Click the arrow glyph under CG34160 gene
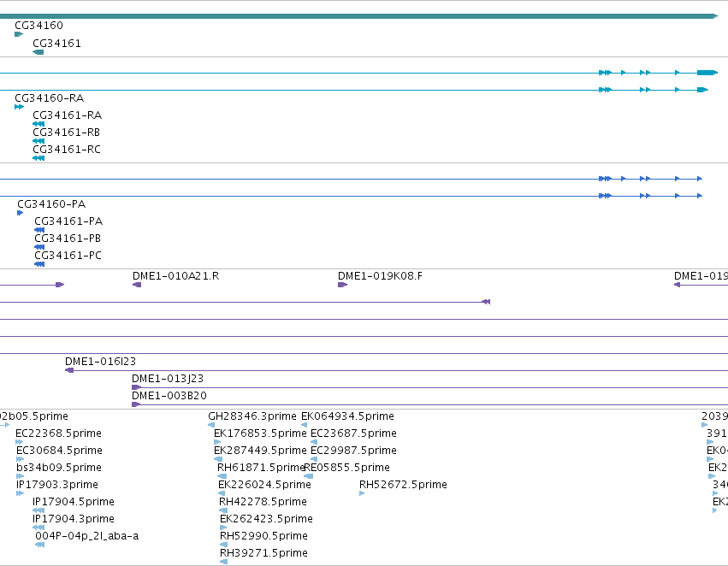 [19, 34]
